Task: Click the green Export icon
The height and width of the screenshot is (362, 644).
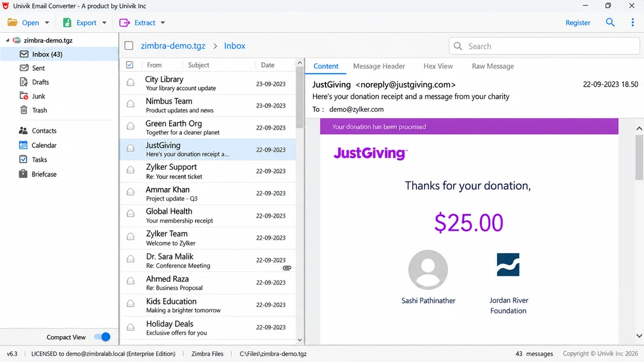Action: (x=67, y=23)
